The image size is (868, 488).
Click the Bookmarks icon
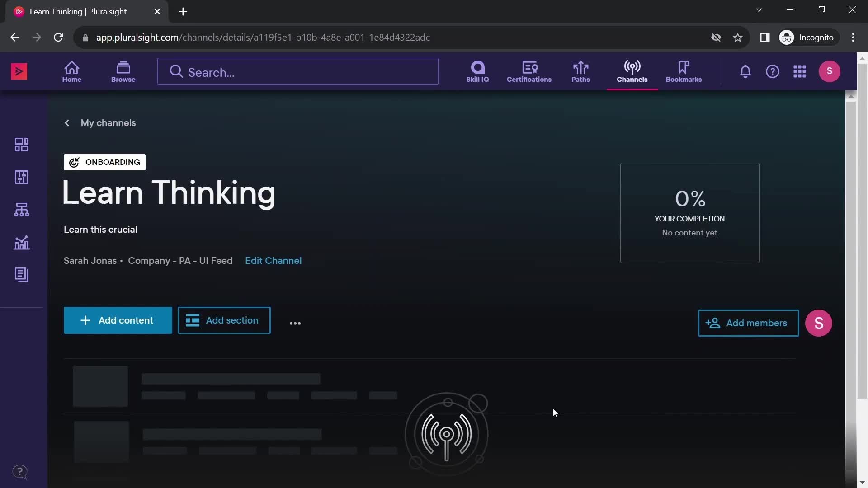coord(684,71)
